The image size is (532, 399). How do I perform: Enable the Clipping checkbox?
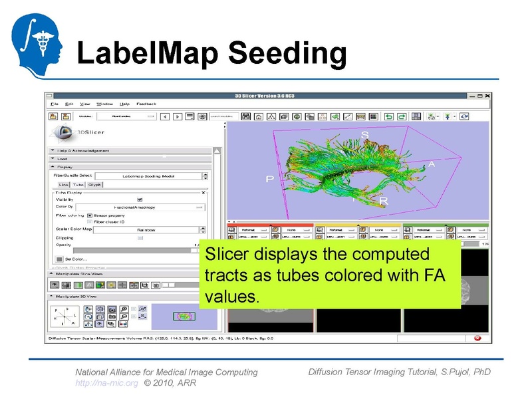pyautogui.click(x=140, y=238)
